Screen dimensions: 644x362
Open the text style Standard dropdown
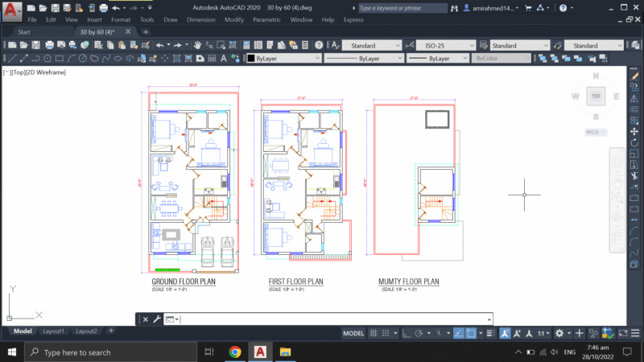pos(372,46)
